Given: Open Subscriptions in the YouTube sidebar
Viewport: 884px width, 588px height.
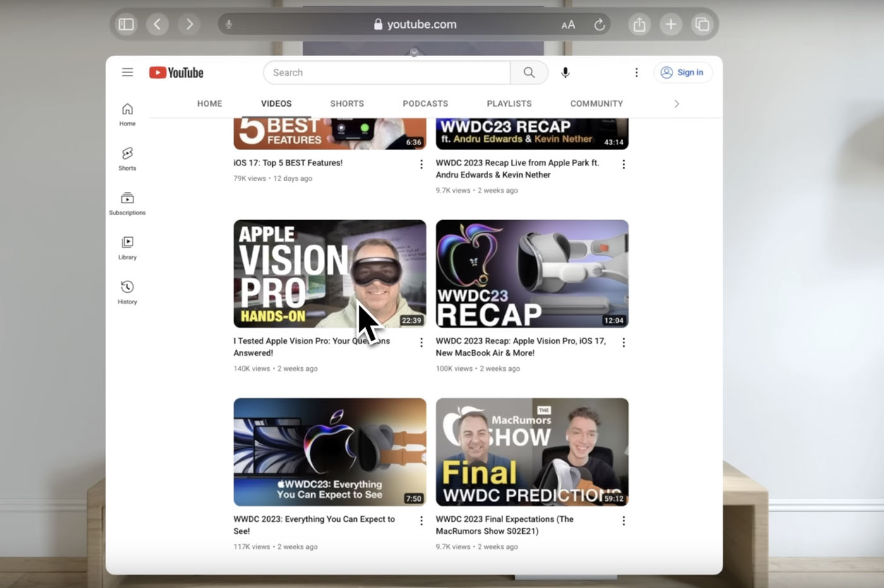Looking at the screenshot, I should click(128, 204).
